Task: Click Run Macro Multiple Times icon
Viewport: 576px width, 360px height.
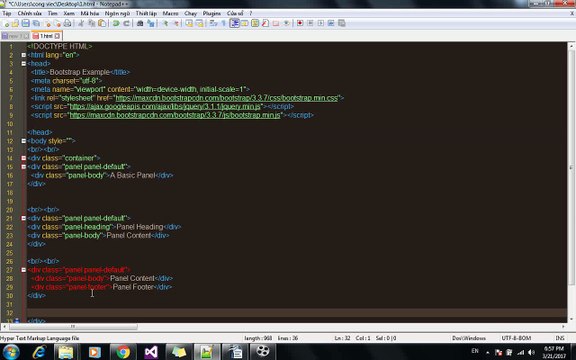Action: click(331, 24)
